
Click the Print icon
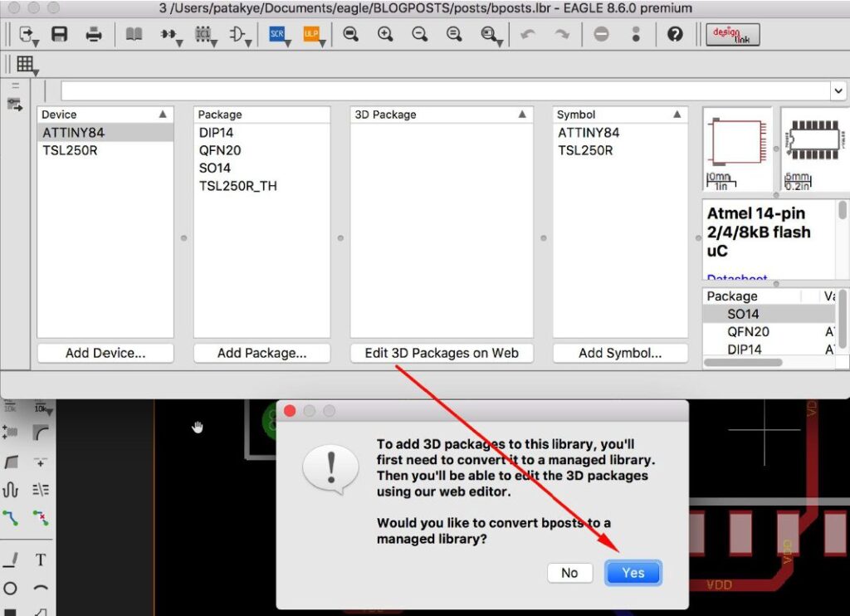point(94,35)
